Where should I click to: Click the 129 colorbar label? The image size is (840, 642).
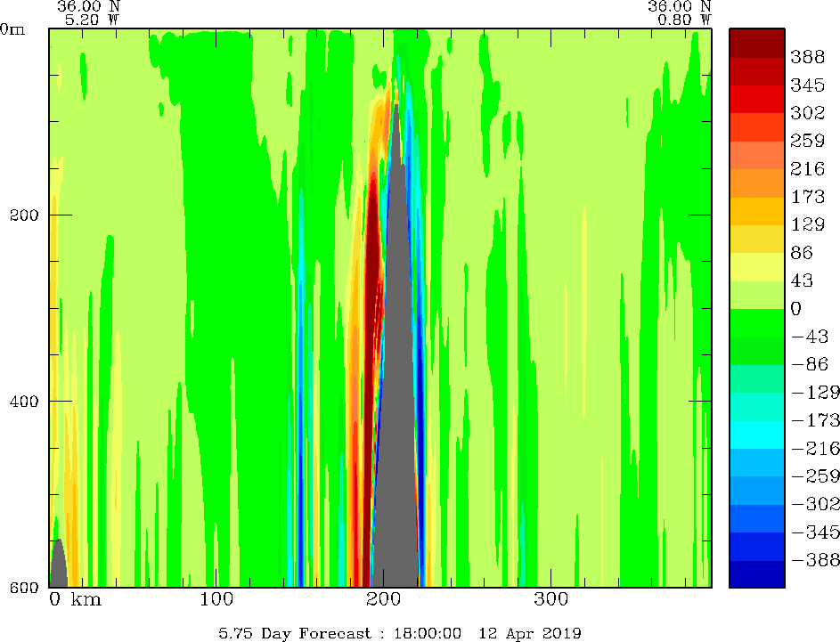tap(807, 224)
